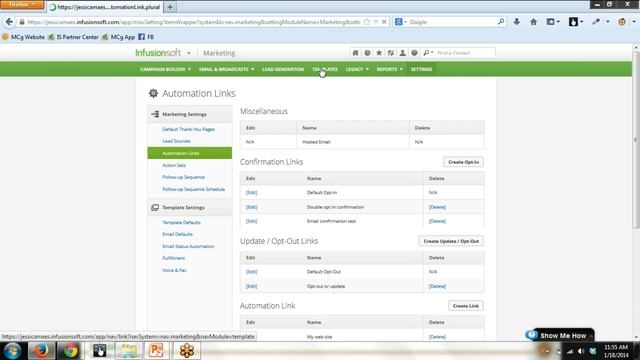This screenshot has width=640, height=360.
Task: Open the MCg App bookmark
Action: 118,37
